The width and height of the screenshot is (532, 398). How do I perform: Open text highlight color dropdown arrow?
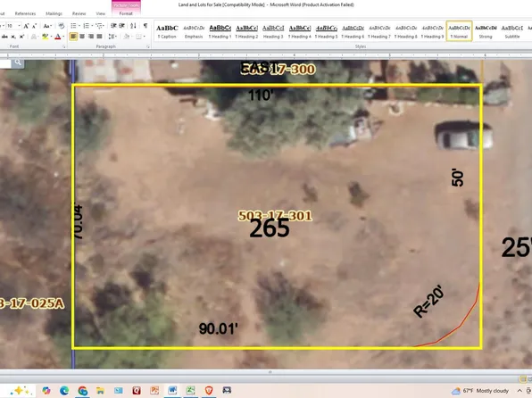point(51,37)
